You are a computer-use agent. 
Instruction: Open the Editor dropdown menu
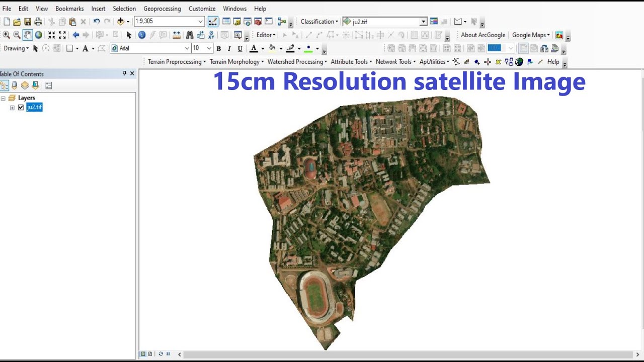pos(266,35)
